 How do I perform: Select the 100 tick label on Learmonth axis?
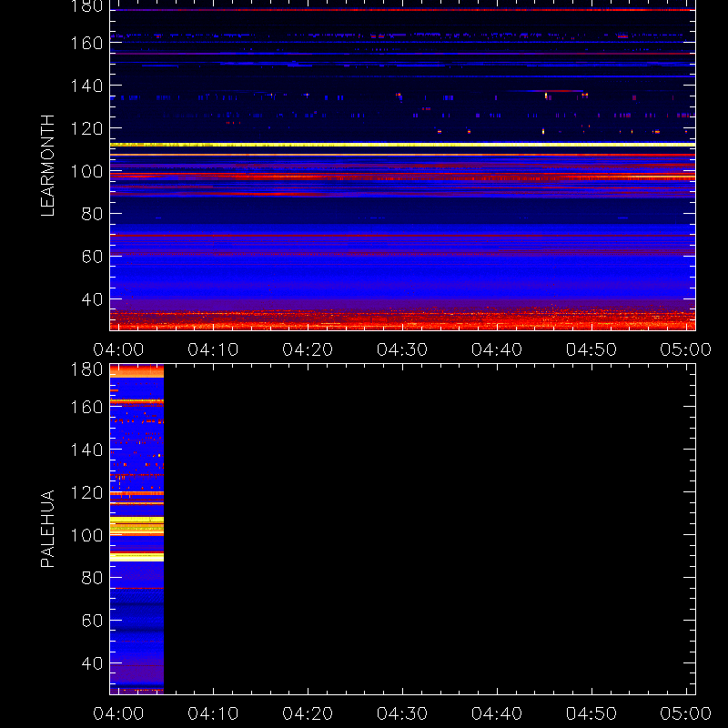click(x=86, y=171)
